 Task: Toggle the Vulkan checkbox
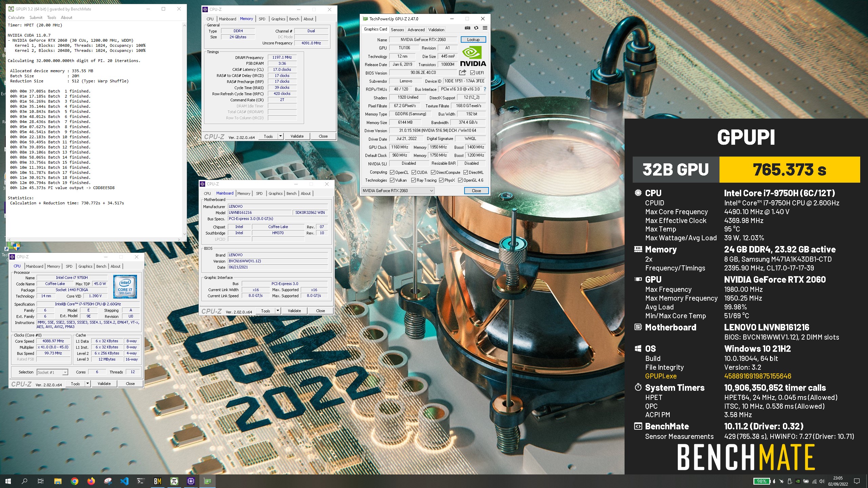pyautogui.click(x=392, y=180)
